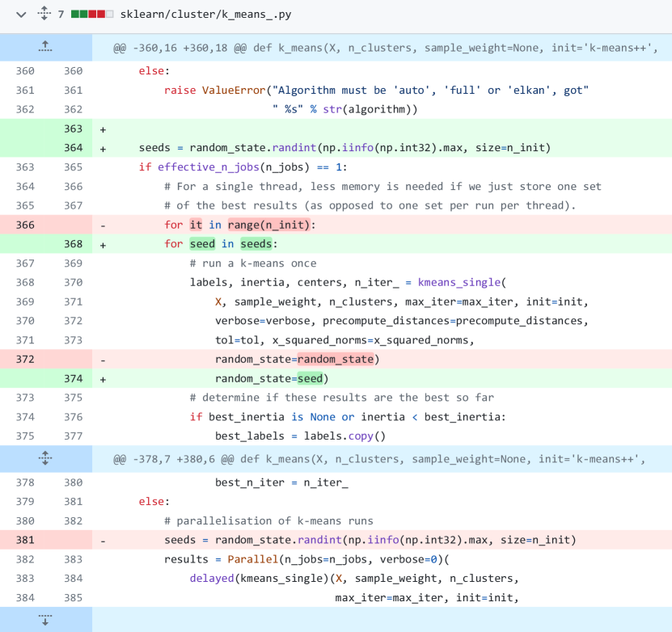672x632 pixels.
Task: Click the "labels, inertia, centers, n_iter_" line
Action: (348, 283)
